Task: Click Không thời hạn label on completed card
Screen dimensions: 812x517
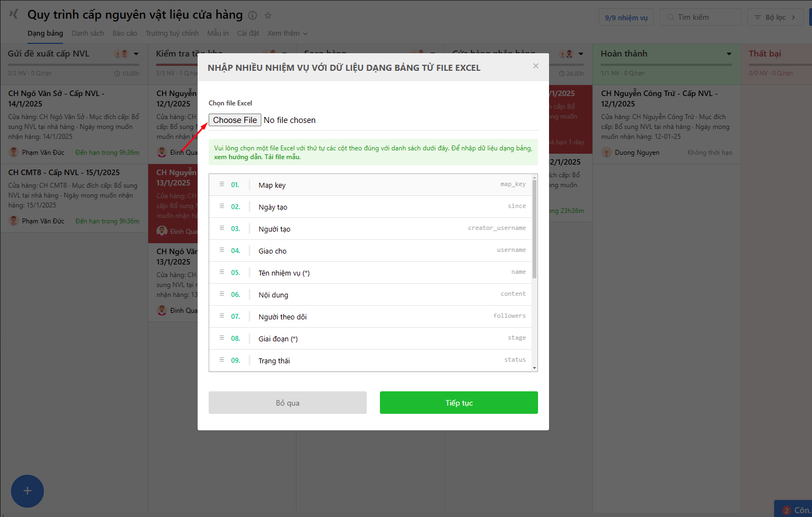Action: [710, 153]
